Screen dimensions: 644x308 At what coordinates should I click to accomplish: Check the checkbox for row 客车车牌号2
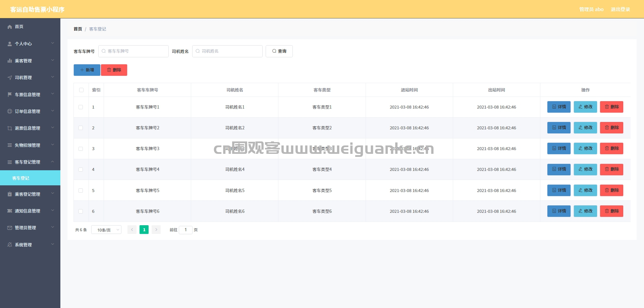80,128
